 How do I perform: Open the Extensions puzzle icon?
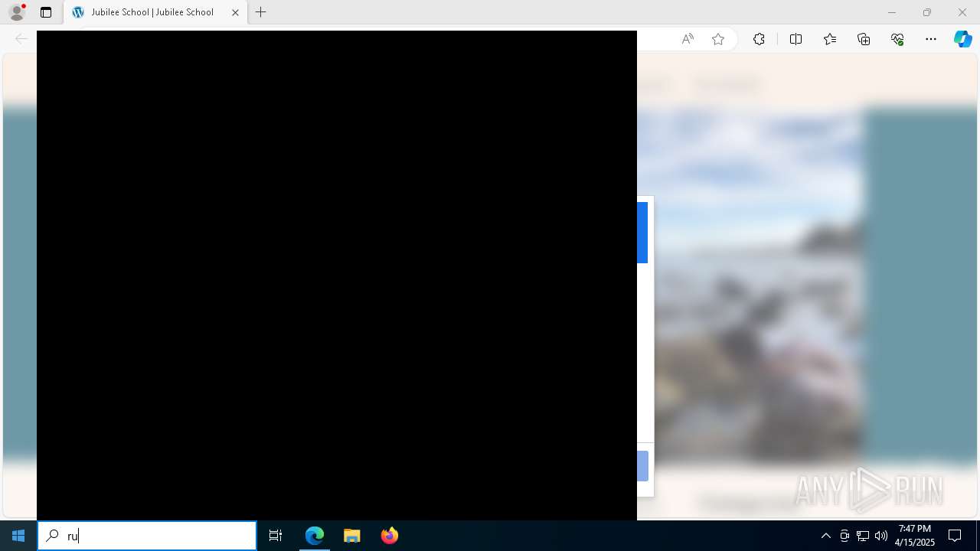[759, 39]
